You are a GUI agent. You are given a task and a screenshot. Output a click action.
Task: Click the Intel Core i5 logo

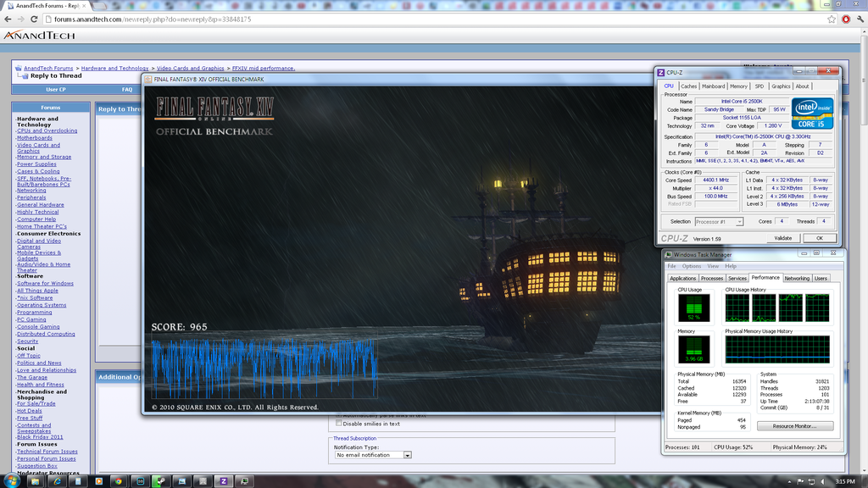[x=812, y=113]
